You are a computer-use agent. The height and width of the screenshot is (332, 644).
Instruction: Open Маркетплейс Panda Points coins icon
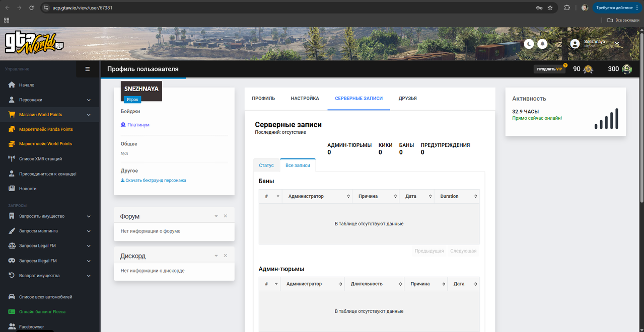point(12,129)
